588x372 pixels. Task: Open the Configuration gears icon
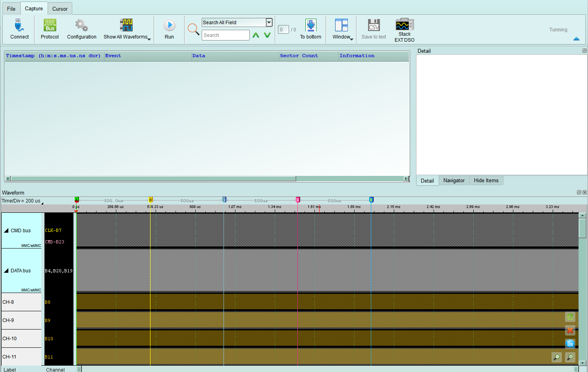click(x=81, y=25)
